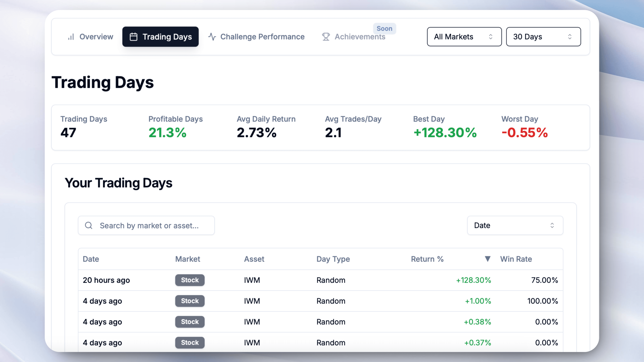
Task: Click the Best Day value +128.30%
Action: pyautogui.click(x=445, y=132)
